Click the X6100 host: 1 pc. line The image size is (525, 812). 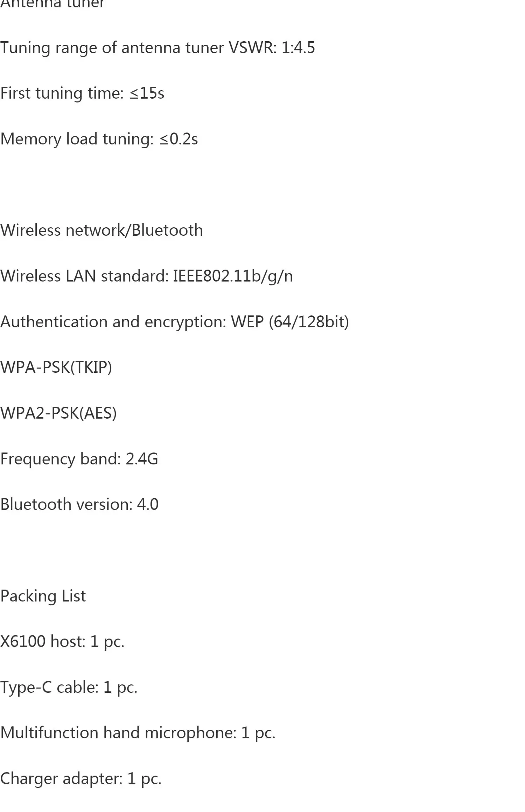tap(62, 642)
